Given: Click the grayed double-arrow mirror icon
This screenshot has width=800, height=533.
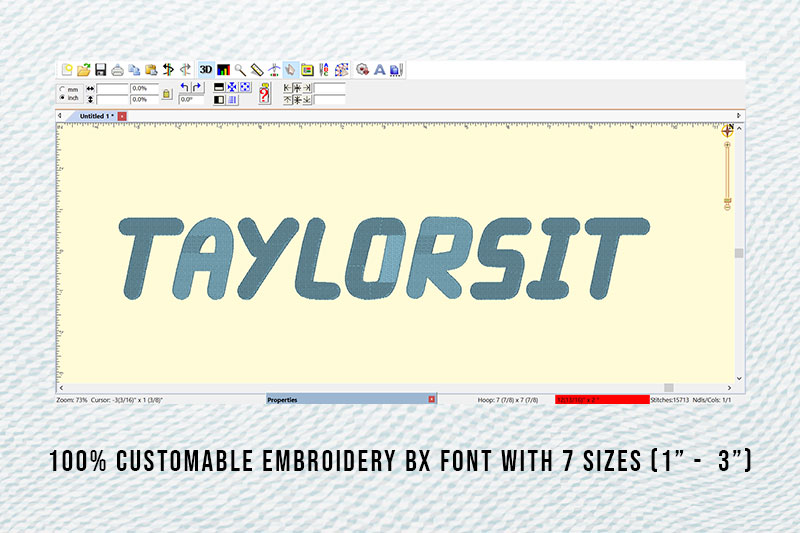Looking at the screenshot, I should point(185,70).
